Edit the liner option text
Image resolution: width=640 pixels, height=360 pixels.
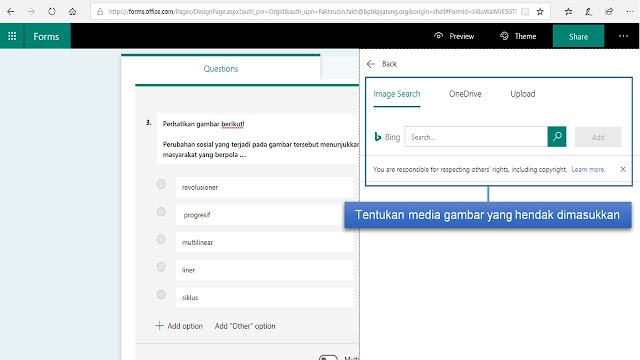pos(264,270)
